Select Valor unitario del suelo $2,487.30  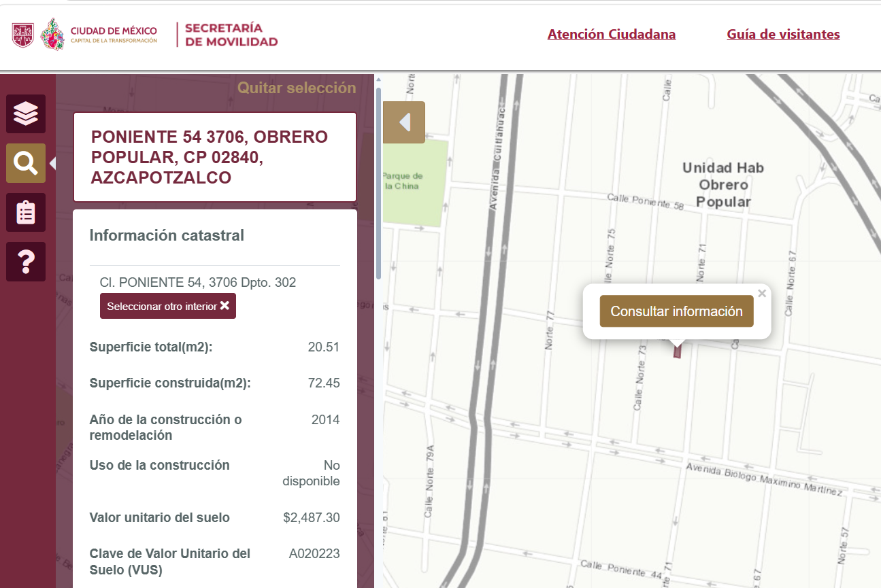pos(312,518)
